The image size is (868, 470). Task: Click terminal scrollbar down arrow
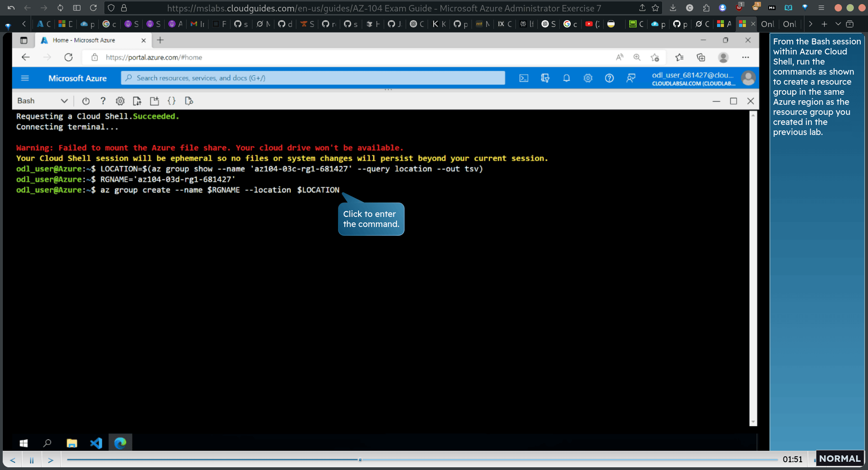[x=753, y=422]
